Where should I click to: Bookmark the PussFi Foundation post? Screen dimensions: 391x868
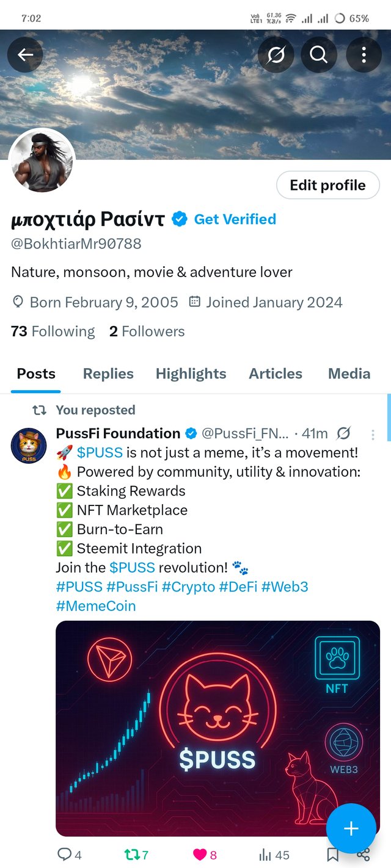click(x=332, y=855)
